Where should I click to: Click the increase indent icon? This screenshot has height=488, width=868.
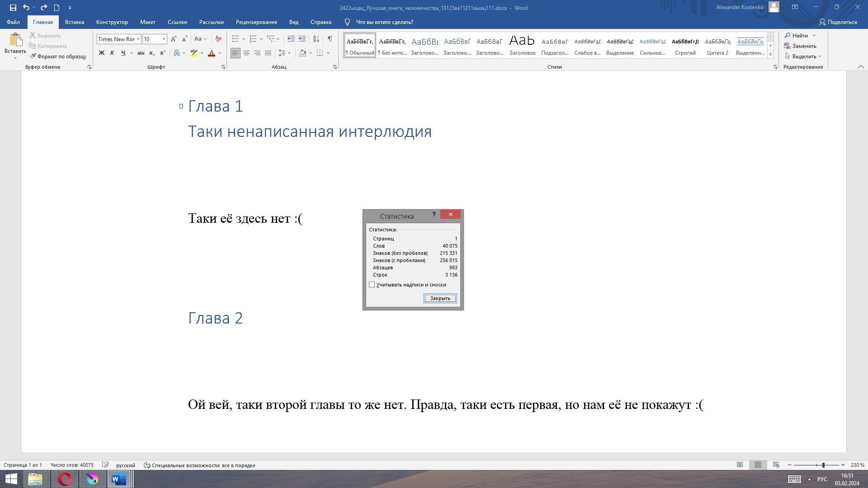pyautogui.click(x=302, y=39)
